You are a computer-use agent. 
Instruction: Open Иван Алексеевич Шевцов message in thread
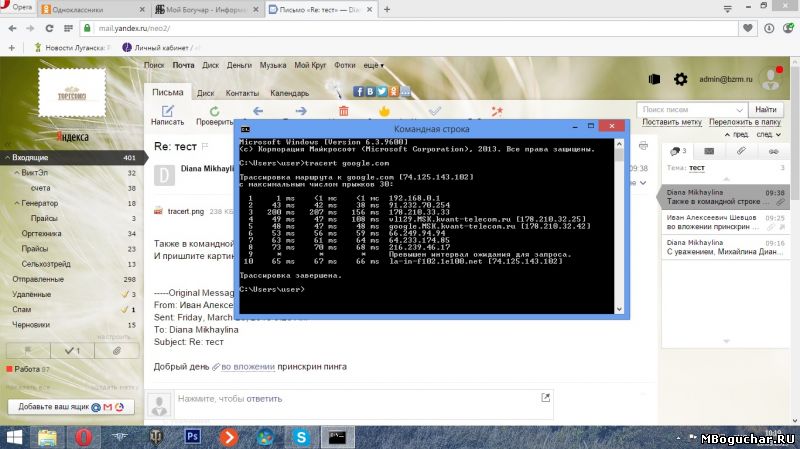(725, 222)
